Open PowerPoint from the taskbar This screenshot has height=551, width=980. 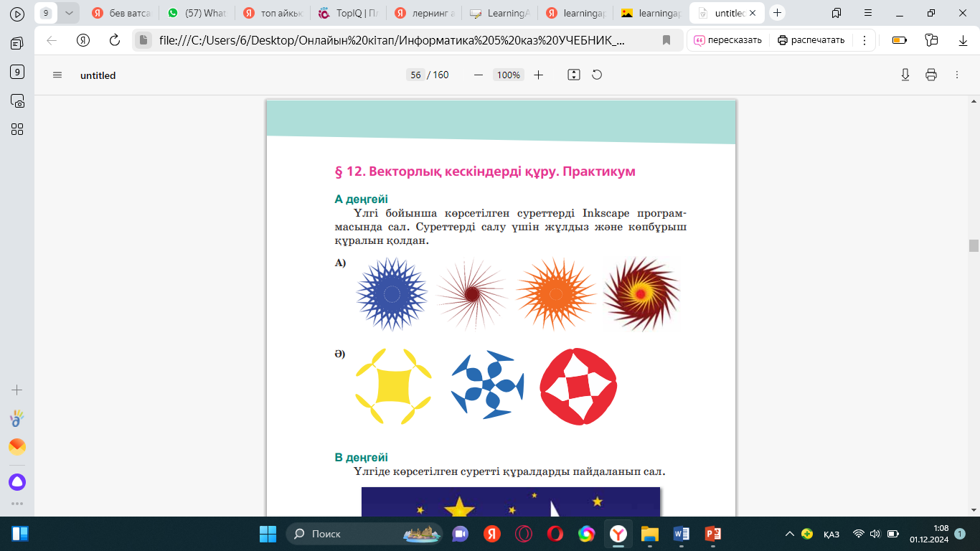pyautogui.click(x=712, y=534)
